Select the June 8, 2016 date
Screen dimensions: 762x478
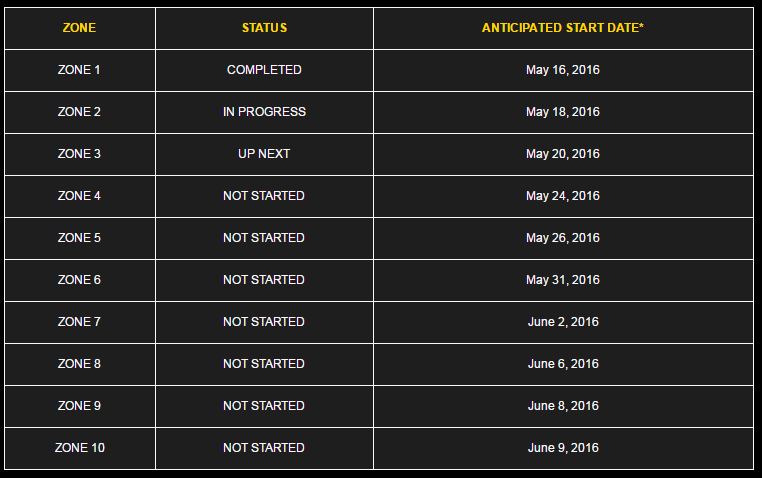click(x=563, y=406)
